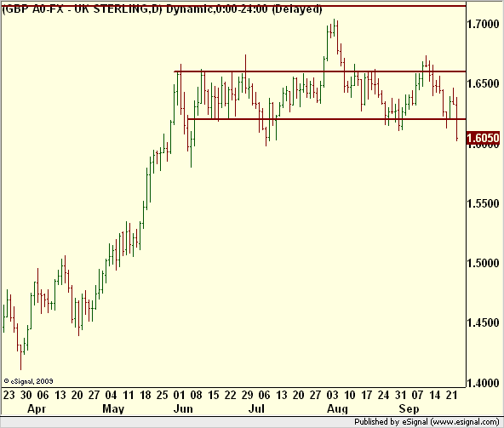The image size is (504, 428).
Task: Click the 30 date label on time axis
Action: point(26,395)
